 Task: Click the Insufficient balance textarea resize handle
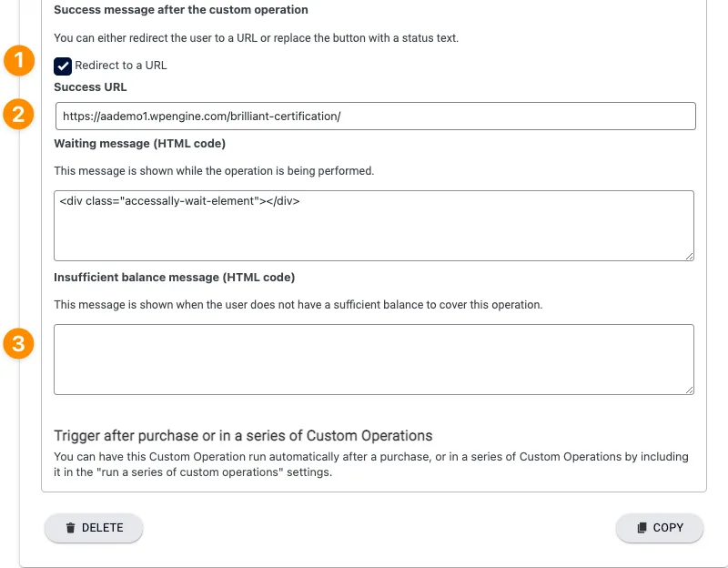point(690,390)
